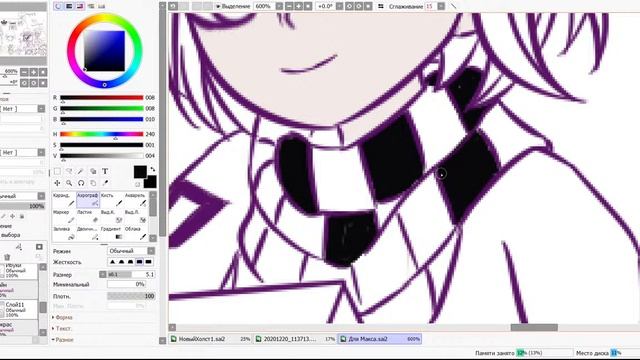Select the Hand pan tool

tap(93, 183)
